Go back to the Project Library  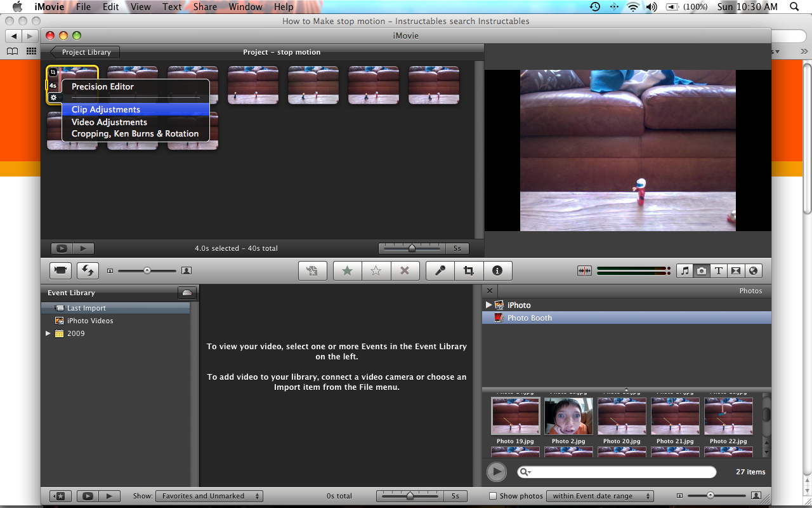(x=85, y=52)
